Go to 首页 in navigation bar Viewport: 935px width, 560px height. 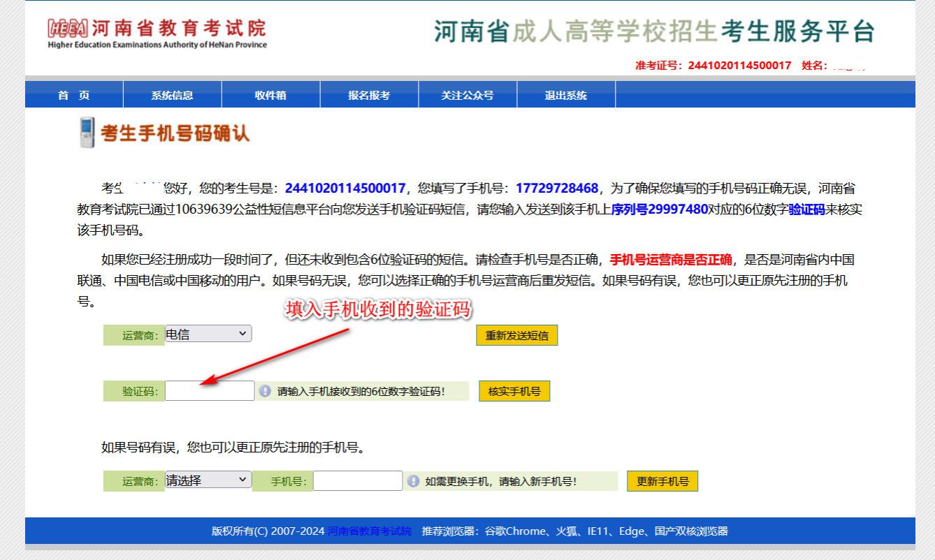[x=74, y=96]
